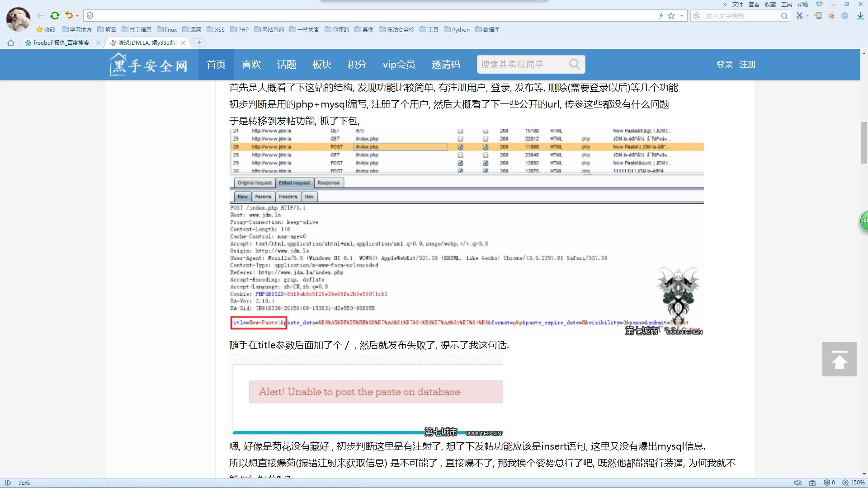The width and height of the screenshot is (868, 488).
Task: Open the 漏洞 bookmark folder
Action: coord(192,29)
